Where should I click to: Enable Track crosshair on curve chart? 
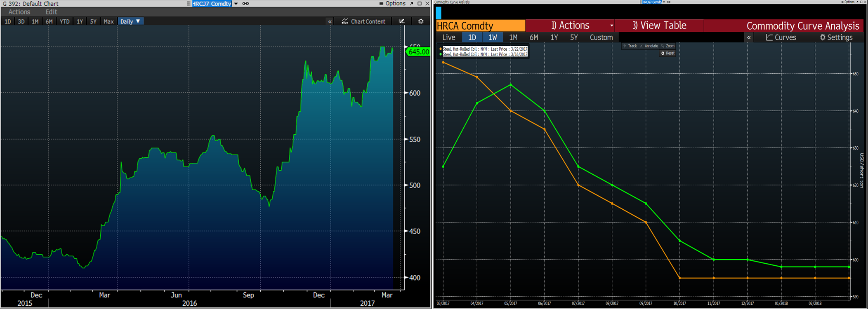[630, 46]
